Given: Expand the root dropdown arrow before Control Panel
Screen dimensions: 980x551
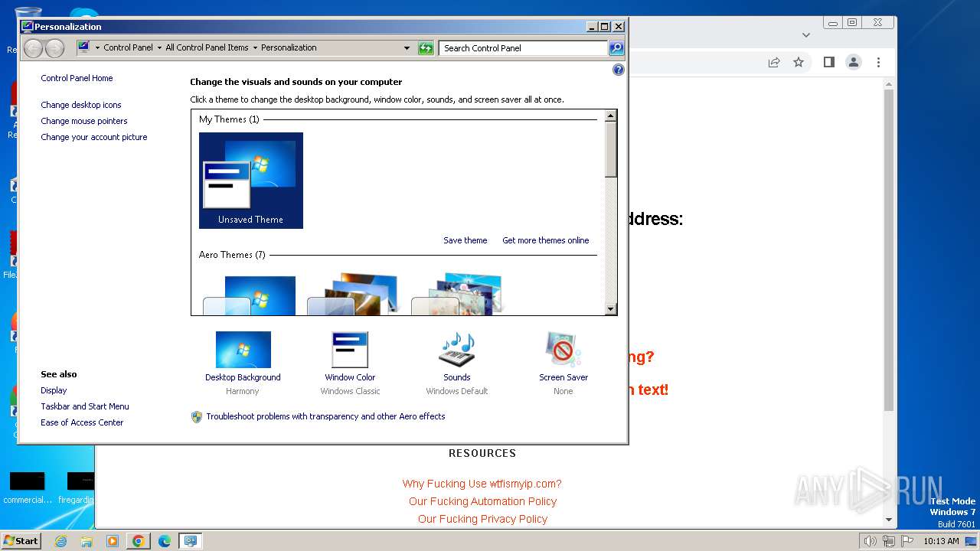Looking at the screenshot, I should coord(97,47).
